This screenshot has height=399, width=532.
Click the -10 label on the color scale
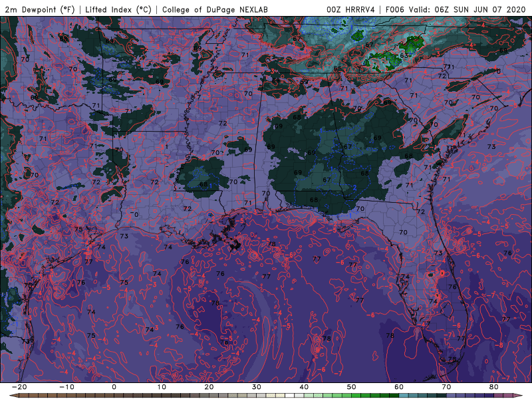pos(66,387)
